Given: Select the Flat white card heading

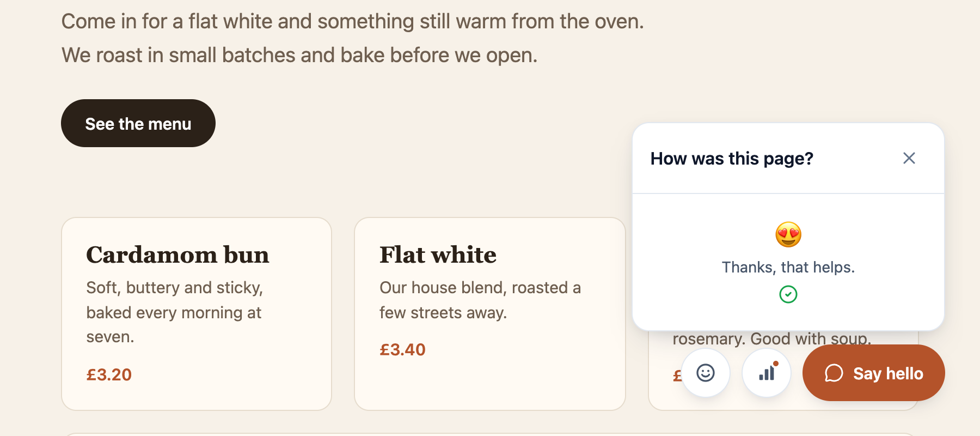Looking at the screenshot, I should [438, 255].
